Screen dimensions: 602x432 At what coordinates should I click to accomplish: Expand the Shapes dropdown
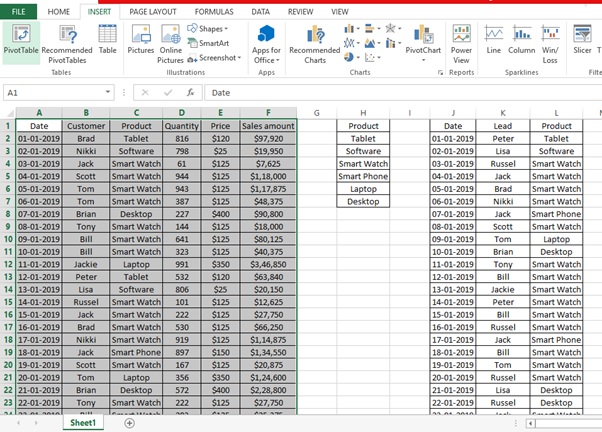pos(210,29)
